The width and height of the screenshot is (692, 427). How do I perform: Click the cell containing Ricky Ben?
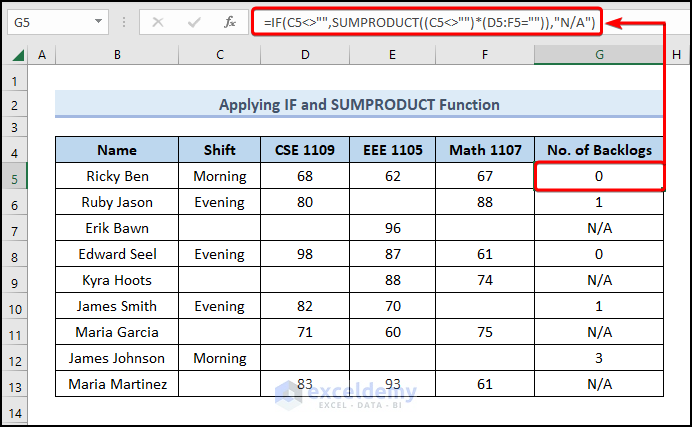(x=116, y=176)
